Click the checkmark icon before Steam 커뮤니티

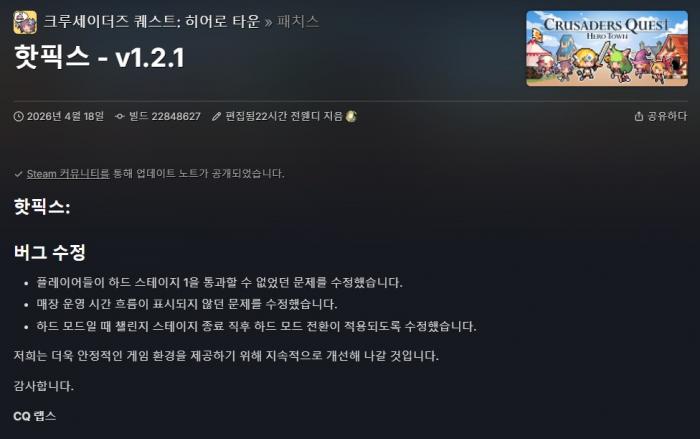(x=18, y=174)
